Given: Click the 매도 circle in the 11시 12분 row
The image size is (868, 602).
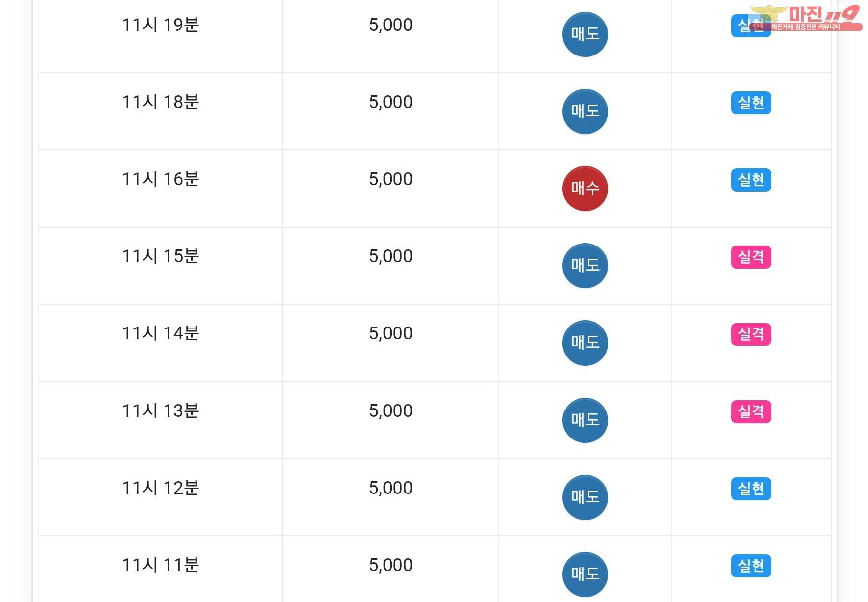Looking at the screenshot, I should (585, 497).
